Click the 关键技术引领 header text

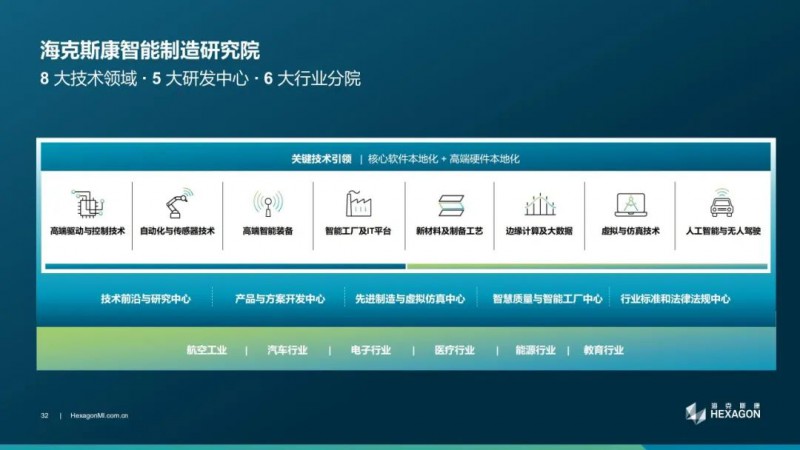[321, 159]
